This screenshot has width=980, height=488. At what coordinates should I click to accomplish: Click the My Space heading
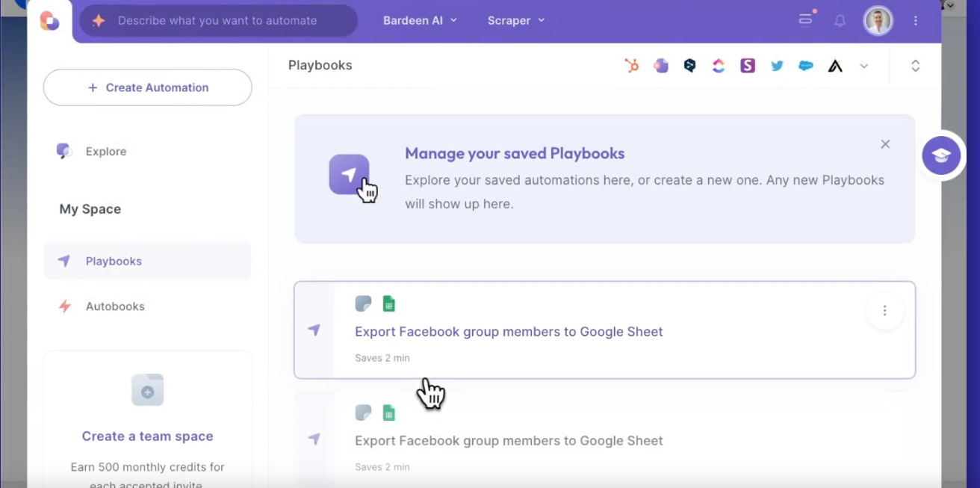pyautogui.click(x=90, y=209)
